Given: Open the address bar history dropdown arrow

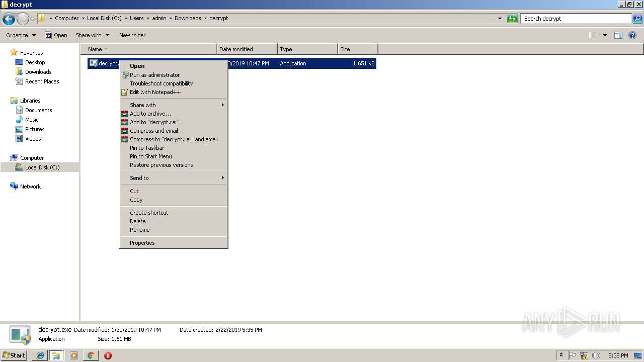Looking at the screenshot, I should click(500, 19).
